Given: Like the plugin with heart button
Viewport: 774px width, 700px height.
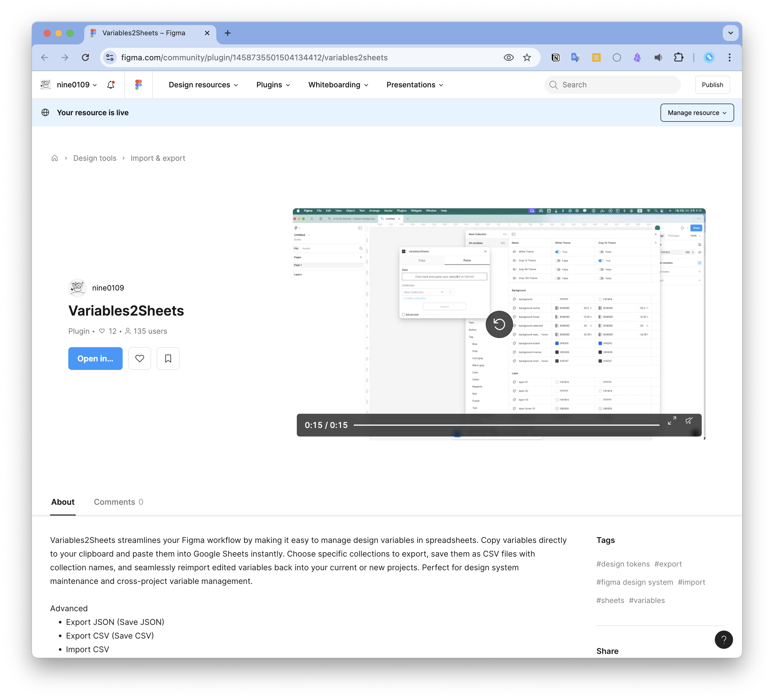Looking at the screenshot, I should [x=140, y=359].
